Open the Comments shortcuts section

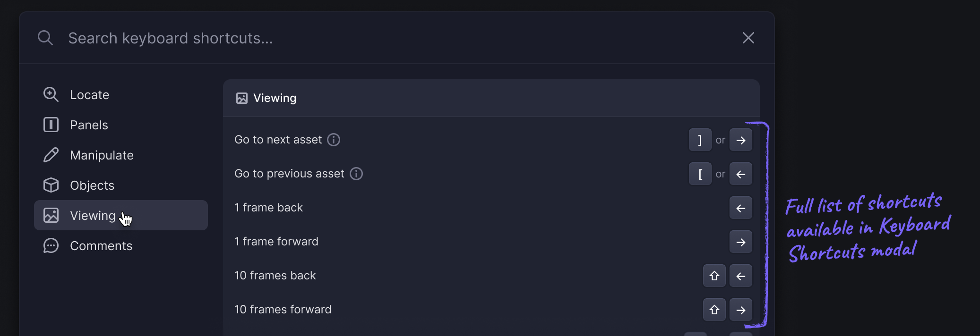(x=101, y=245)
